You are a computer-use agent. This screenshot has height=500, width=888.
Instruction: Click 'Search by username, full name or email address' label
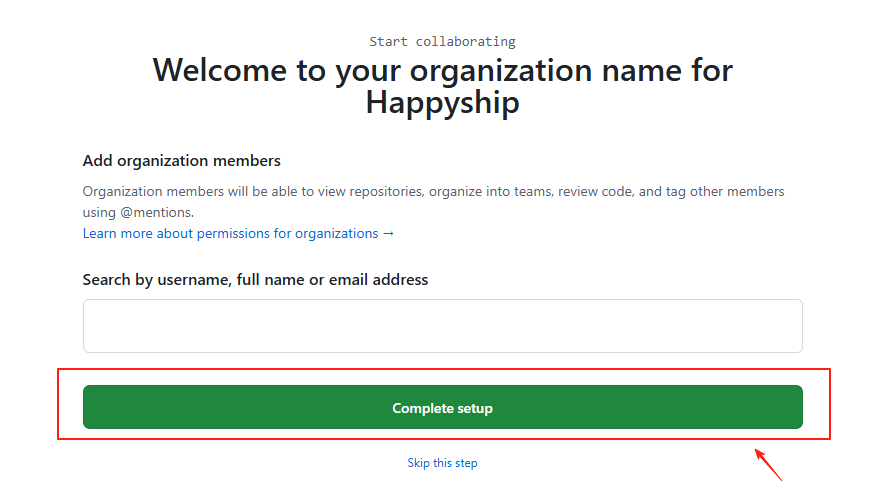(255, 280)
